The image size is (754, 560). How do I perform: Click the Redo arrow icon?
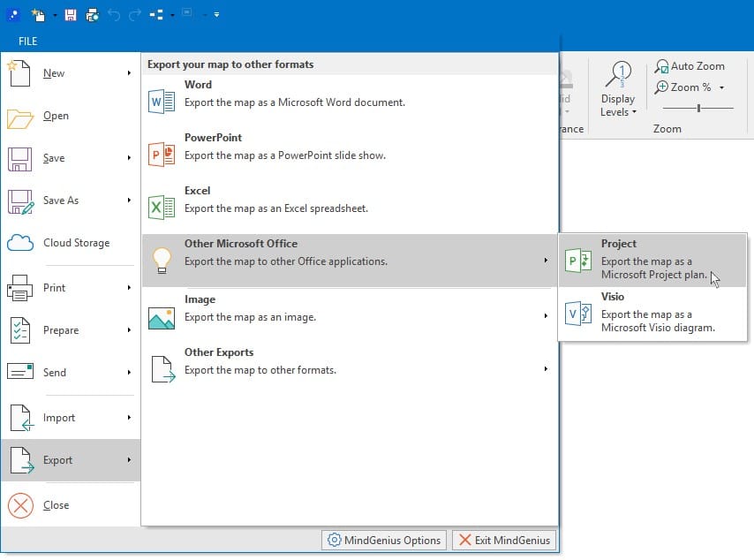tap(134, 15)
